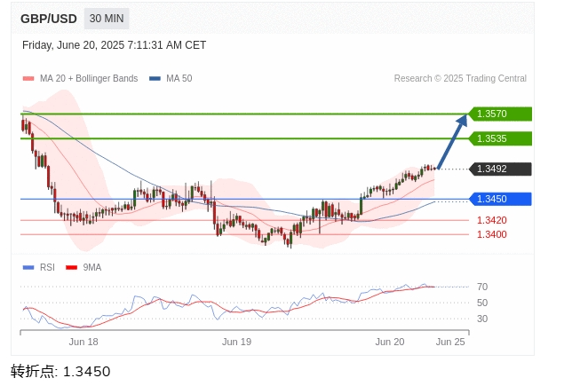Screen dimensions: 588x386
Task: Select the 1.3570 resistance price label
Action: point(500,114)
